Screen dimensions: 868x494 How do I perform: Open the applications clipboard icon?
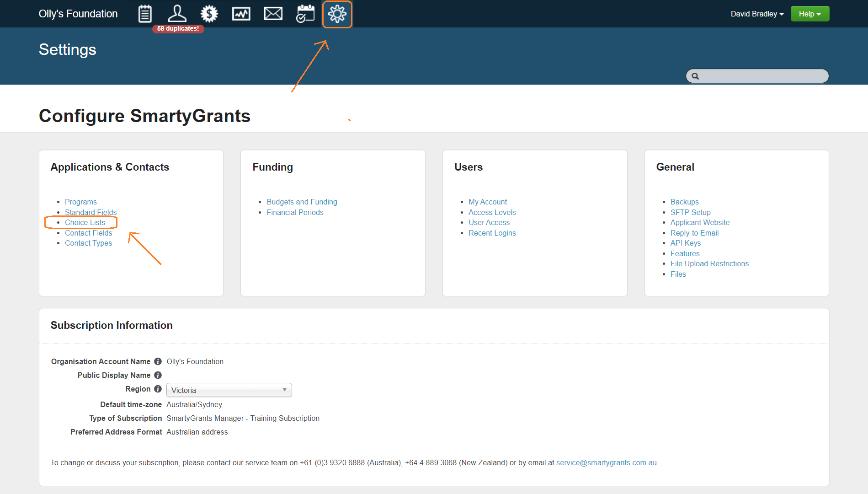point(145,14)
